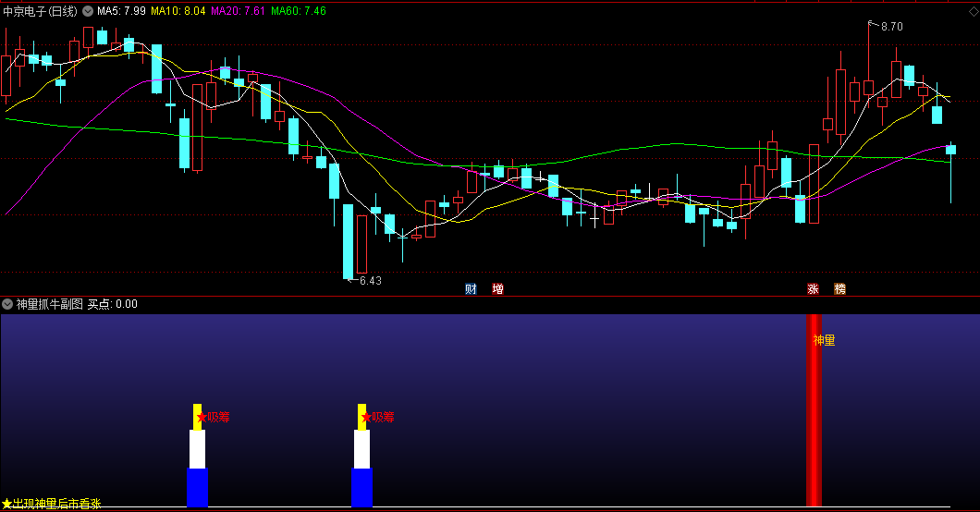The image size is (980, 512).
Task: Expand the 神里抓牛副图 indicator dropdown arrow
Action: click(x=7, y=304)
